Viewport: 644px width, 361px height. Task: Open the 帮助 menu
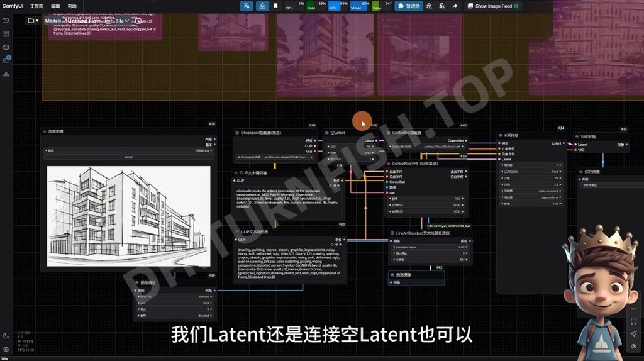tap(72, 6)
